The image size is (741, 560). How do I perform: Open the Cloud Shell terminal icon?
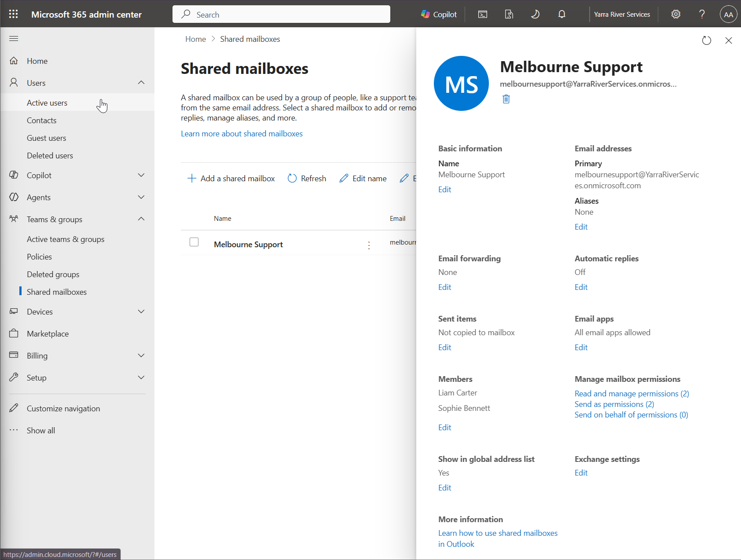[483, 15]
